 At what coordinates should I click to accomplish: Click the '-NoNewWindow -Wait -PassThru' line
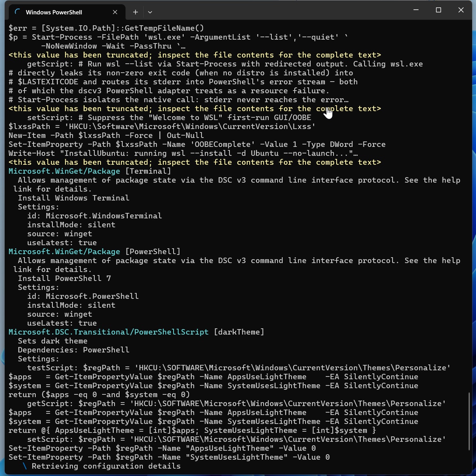[x=113, y=46]
